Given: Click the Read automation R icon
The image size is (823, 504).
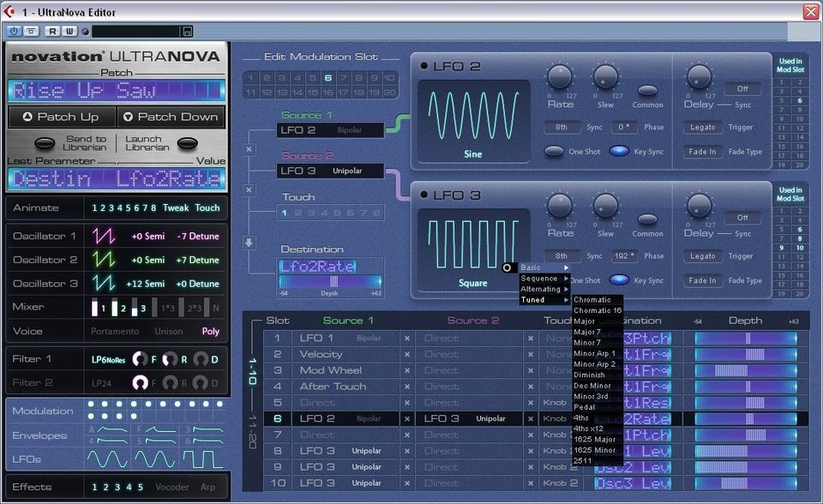Looking at the screenshot, I should (51, 31).
